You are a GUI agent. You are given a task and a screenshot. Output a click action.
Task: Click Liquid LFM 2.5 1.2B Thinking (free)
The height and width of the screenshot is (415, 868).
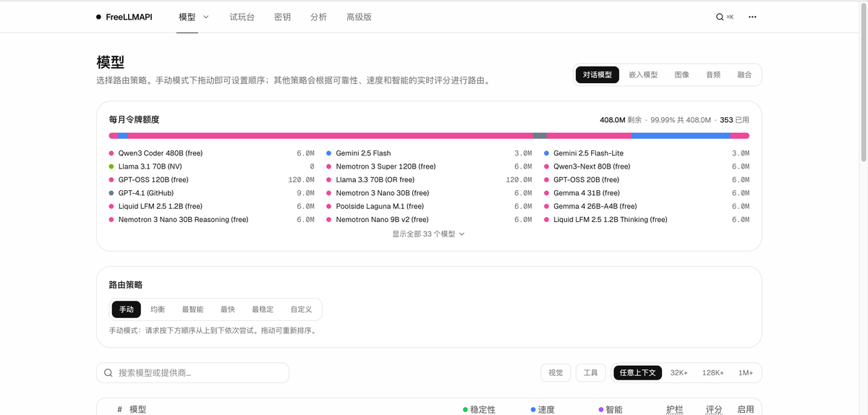[647, 220]
